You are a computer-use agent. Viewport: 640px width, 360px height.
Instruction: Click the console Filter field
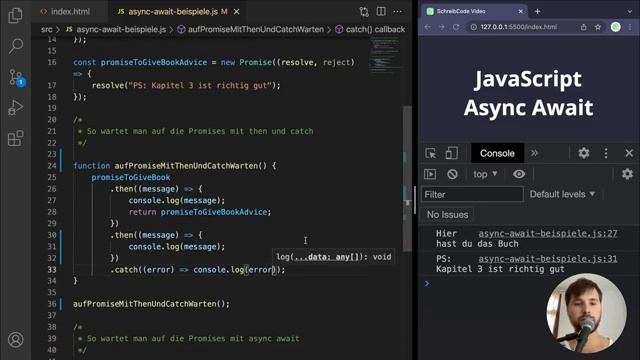[472, 195]
